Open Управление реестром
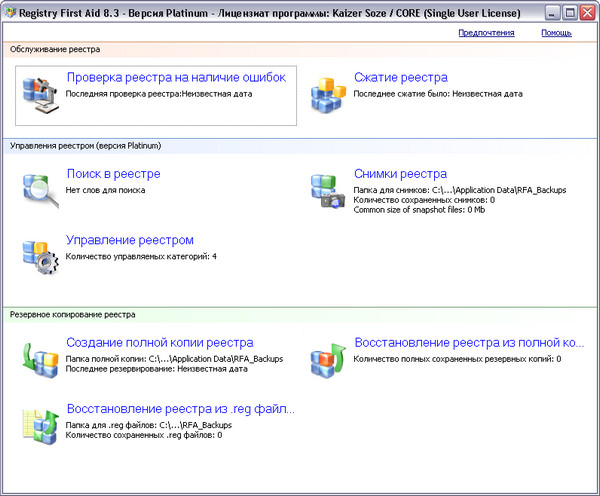Image resolution: width=600 pixels, height=496 pixels. pyautogui.click(x=129, y=240)
